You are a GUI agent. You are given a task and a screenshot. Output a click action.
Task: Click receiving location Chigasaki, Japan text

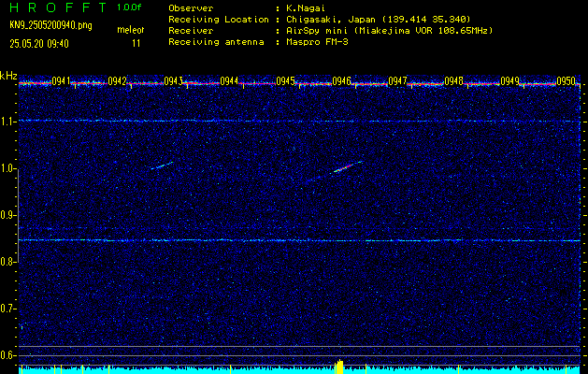[379, 19]
